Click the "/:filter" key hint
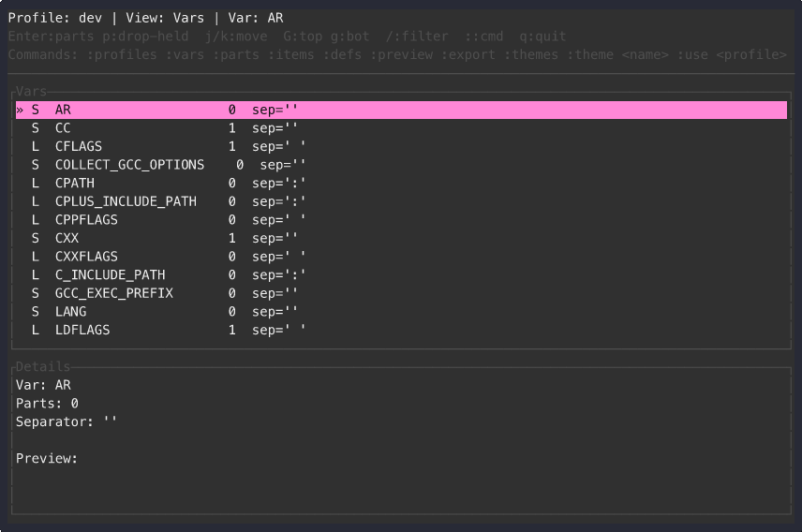802x532 pixels. click(x=417, y=37)
